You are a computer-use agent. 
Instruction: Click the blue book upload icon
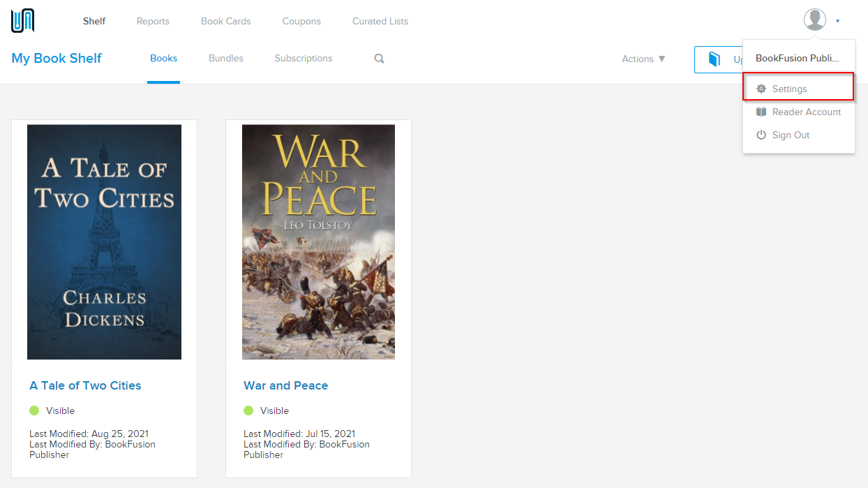click(714, 59)
